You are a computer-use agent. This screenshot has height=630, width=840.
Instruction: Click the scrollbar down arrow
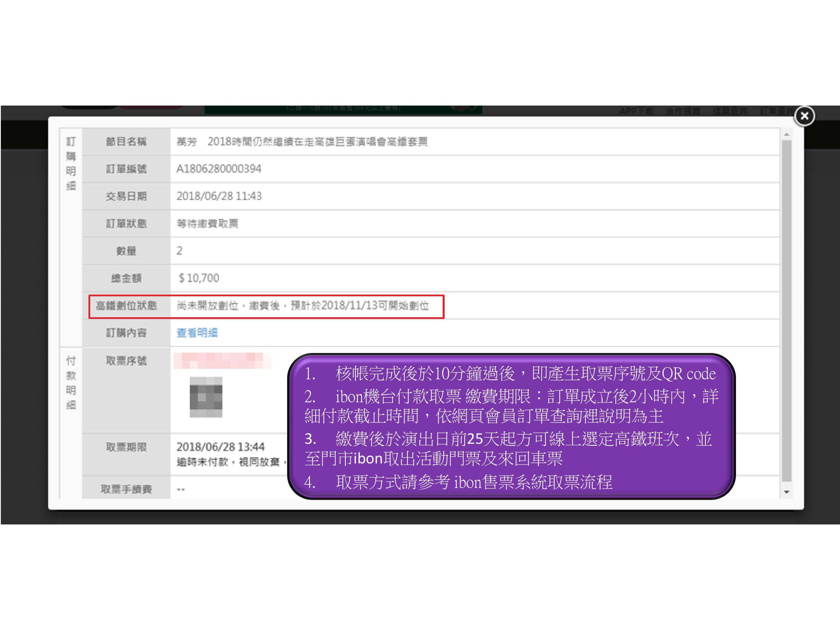tap(787, 492)
